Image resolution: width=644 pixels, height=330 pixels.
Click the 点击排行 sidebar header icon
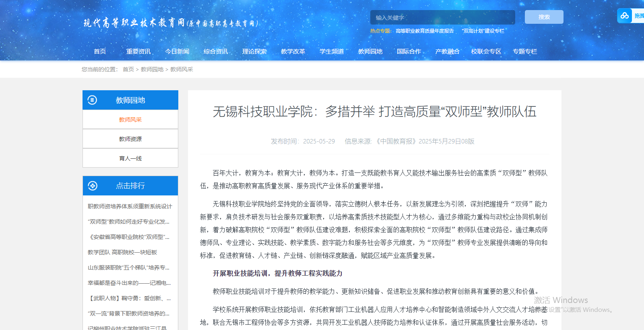(93, 186)
